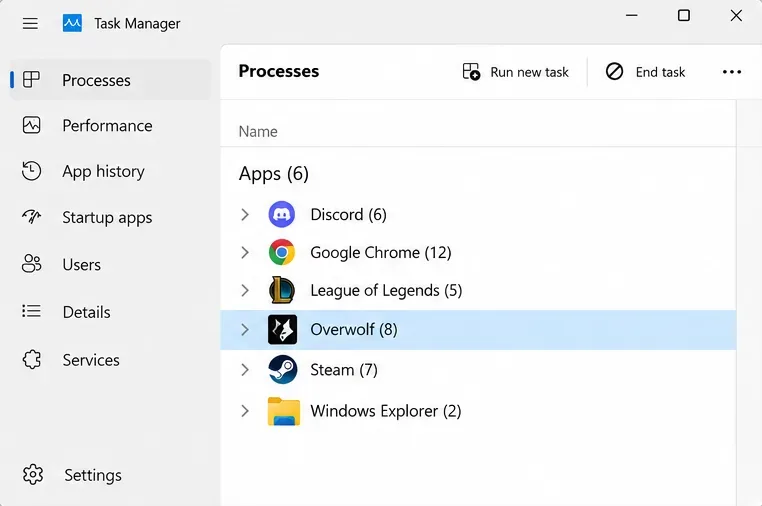Select the Overwolf (8) row

(478, 330)
